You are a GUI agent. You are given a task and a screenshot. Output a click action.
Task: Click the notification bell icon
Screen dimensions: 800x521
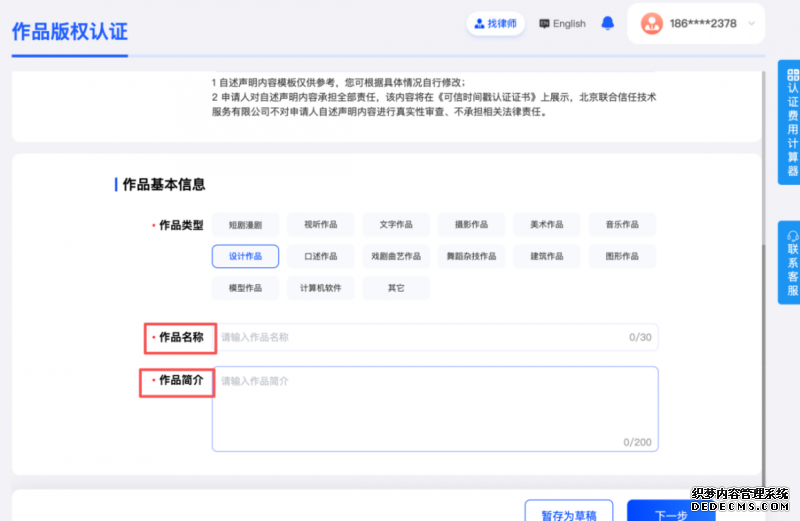(608, 23)
